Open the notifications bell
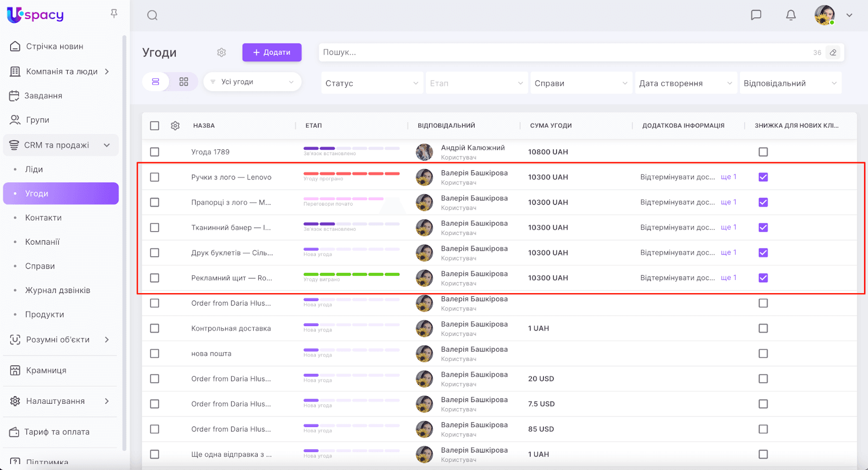Viewport: 868px width, 470px height. [x=791, y=15]
